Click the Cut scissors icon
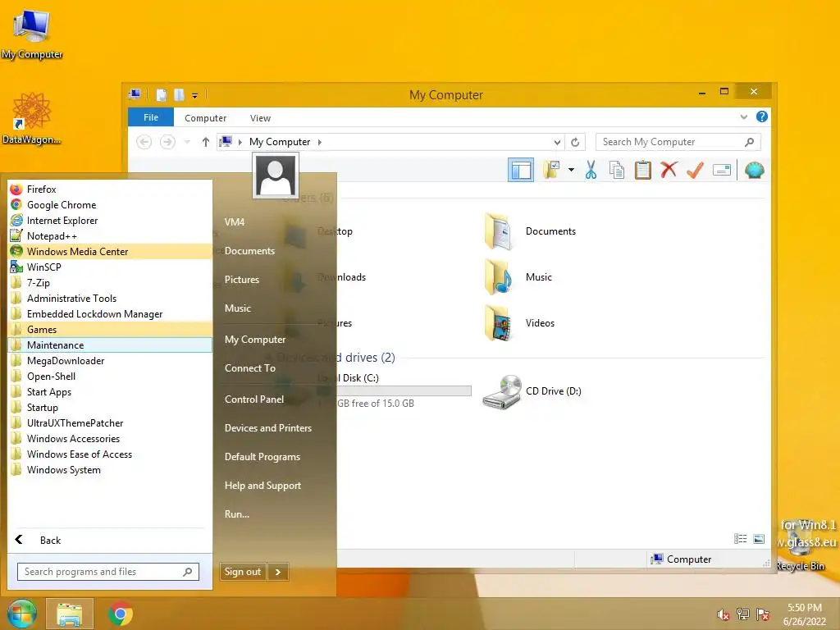 tap(591, 171)
